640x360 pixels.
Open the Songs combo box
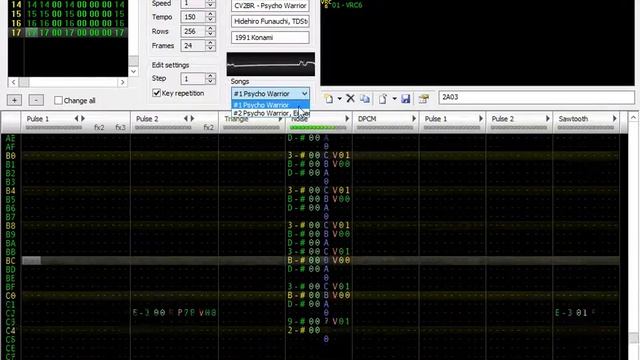[270, 93]
